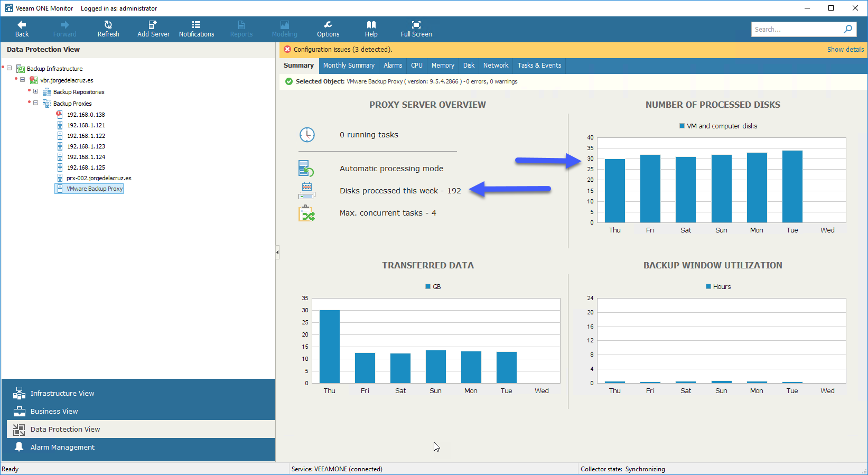
Task: Click the Show details link
Action: click(845, 50)
